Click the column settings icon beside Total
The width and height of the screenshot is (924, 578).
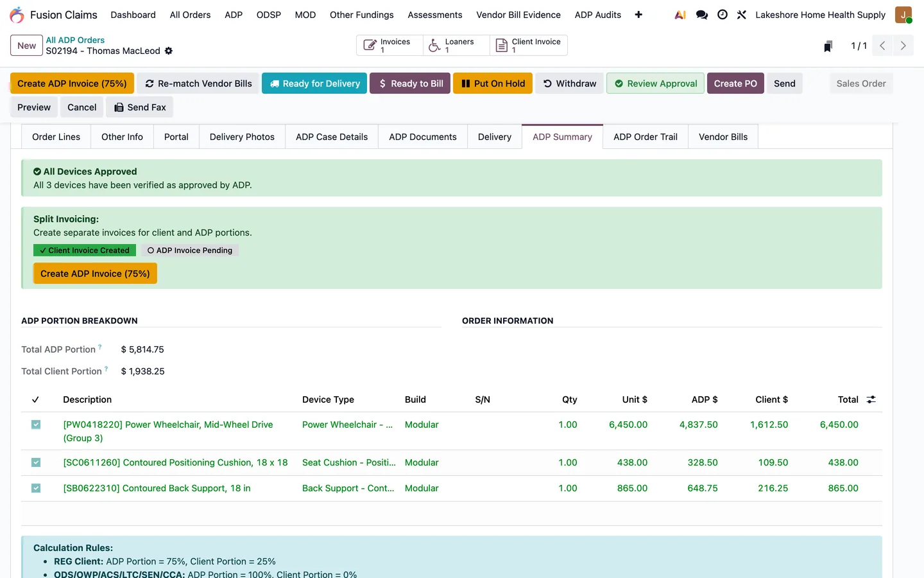coord(871,399)
